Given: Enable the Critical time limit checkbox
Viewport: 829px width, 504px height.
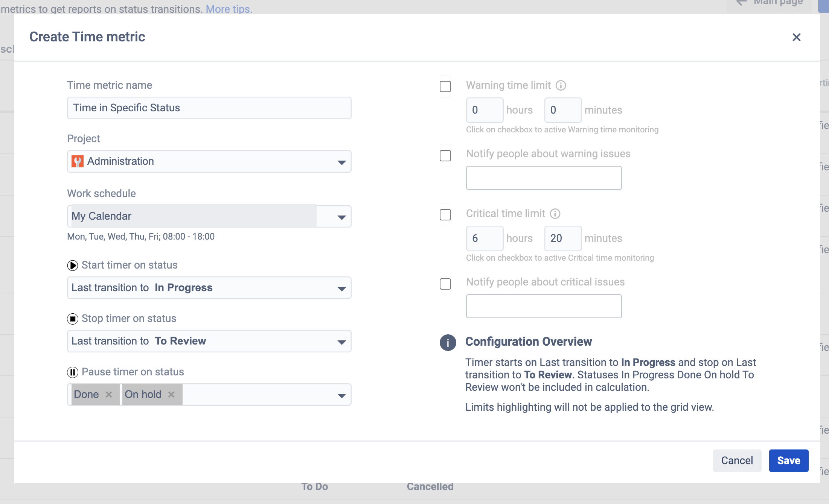Looking at the screenshot, I should [445, 215].
